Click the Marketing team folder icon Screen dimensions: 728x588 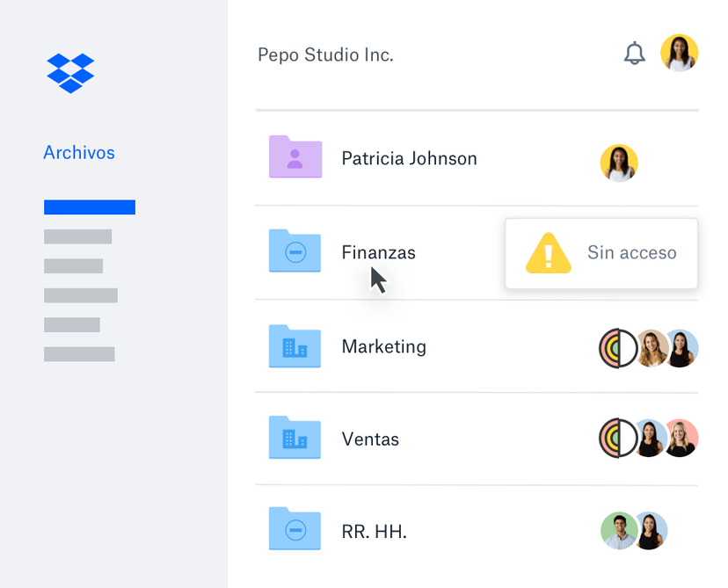[x=295, y=346]
